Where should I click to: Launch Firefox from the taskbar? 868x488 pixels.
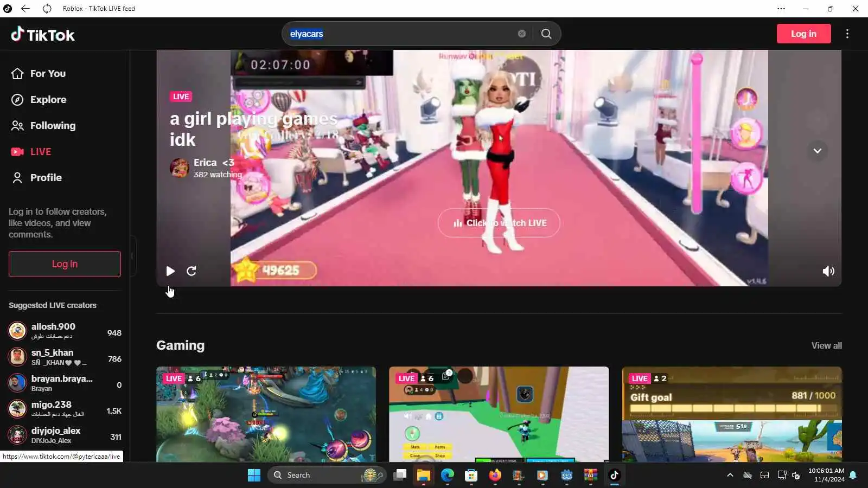(x=495, y=475)
